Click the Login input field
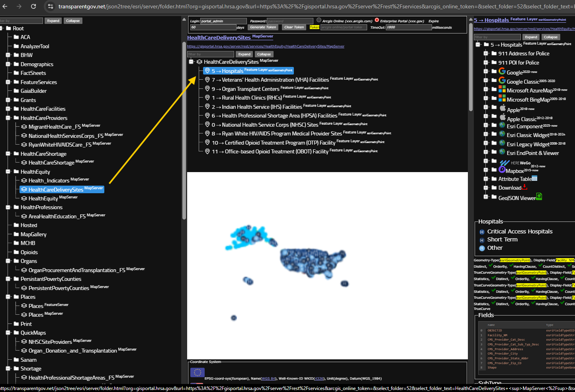The height and width of the screenshot is (392, 575). pyautogui.click(x=223, y=21)
